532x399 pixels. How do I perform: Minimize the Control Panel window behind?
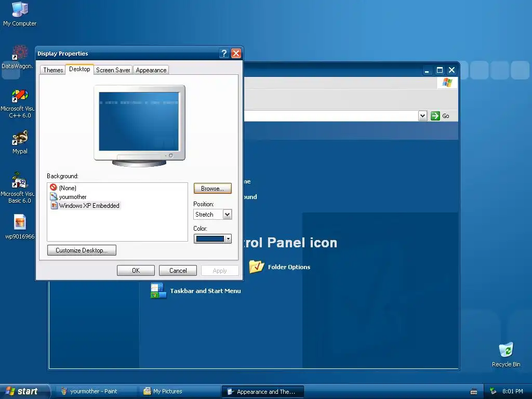pos(427,70)
